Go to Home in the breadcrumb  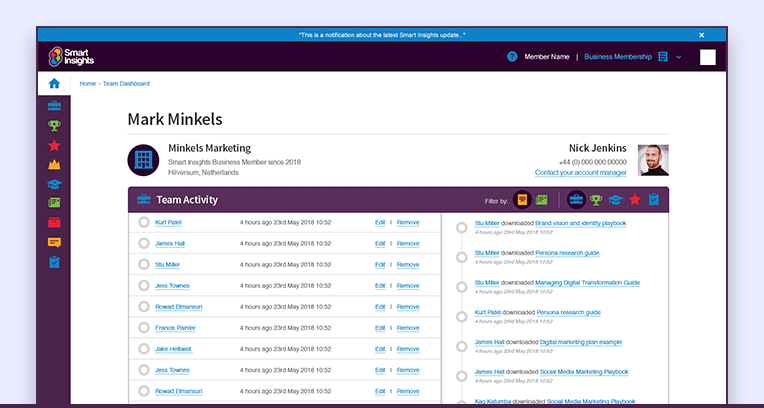click(x=88, y=84)
